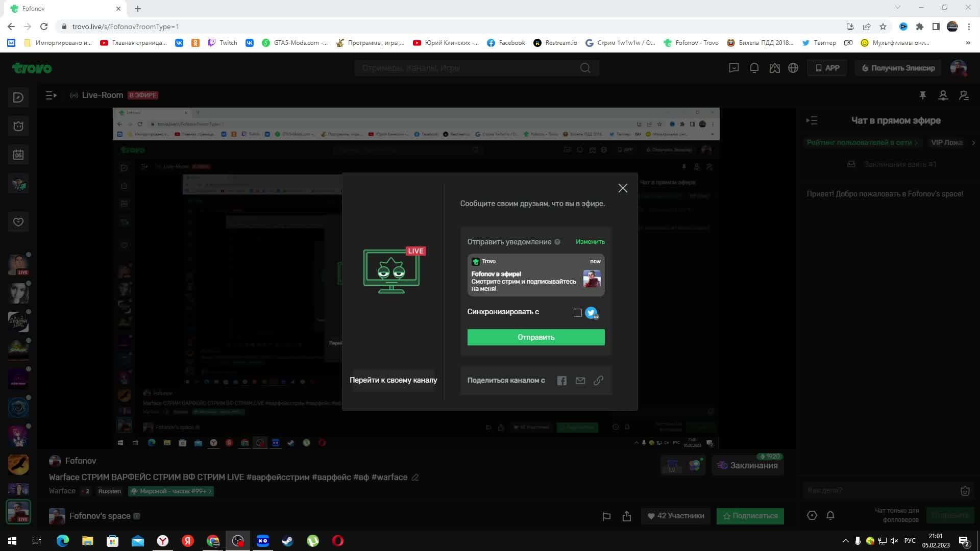Close the live notification dialog
This screenshot has width=980, height=551.
tap(623, 188)
